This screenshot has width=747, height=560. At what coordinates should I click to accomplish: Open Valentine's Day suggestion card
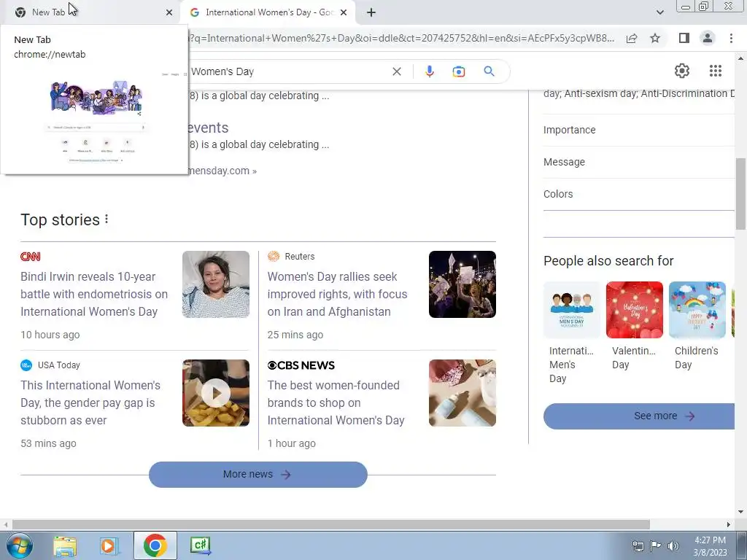[635, 326]
